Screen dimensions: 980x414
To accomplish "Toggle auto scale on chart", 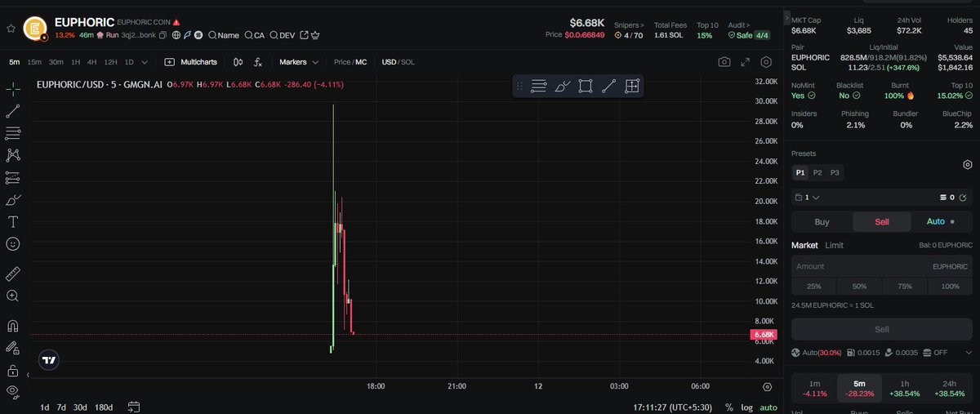I will tap(768, 407).
